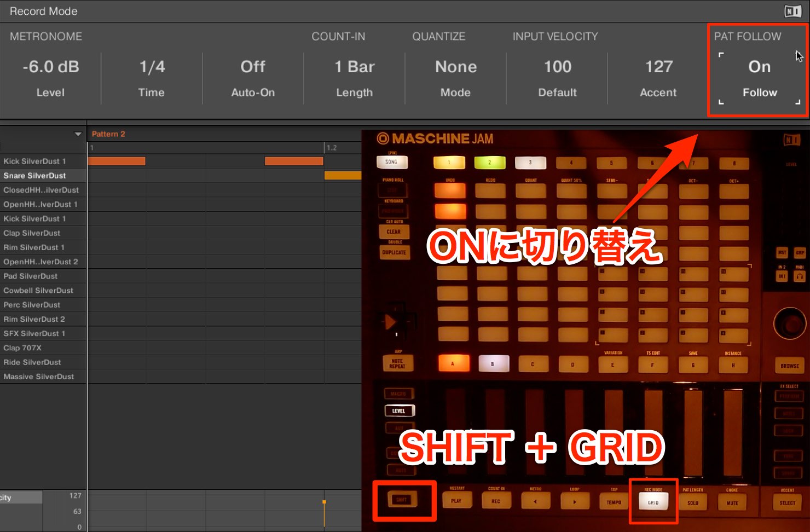Viewport: 810px width, 532px height.
Task: Toggle the IN1 input button
Action: coord(782,276)
